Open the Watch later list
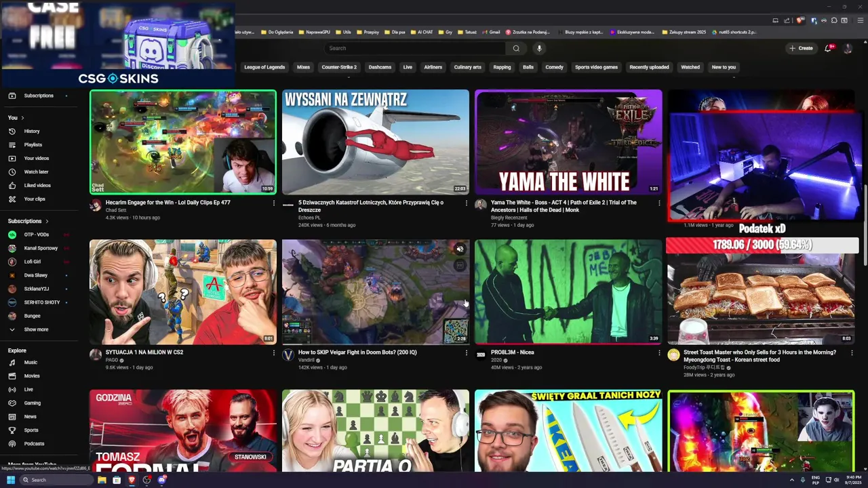868x488 pixels. coord(36,172)
